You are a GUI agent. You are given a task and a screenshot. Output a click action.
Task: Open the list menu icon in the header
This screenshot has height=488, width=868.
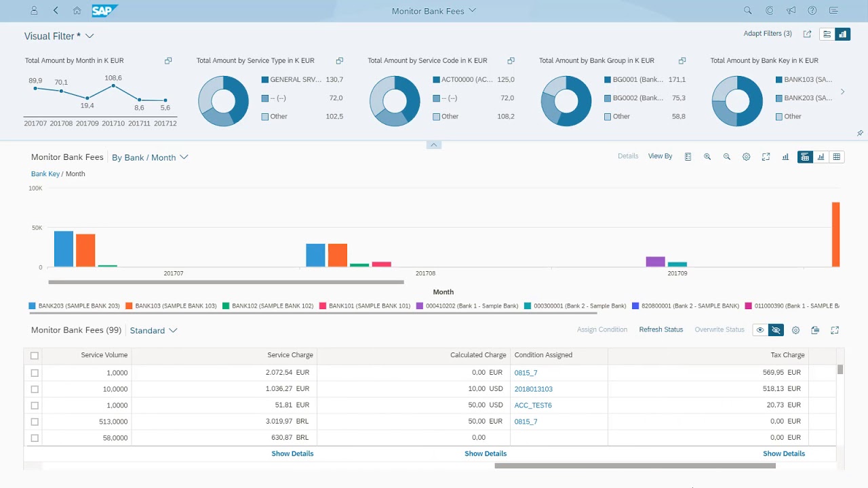[x=834, y=11]
